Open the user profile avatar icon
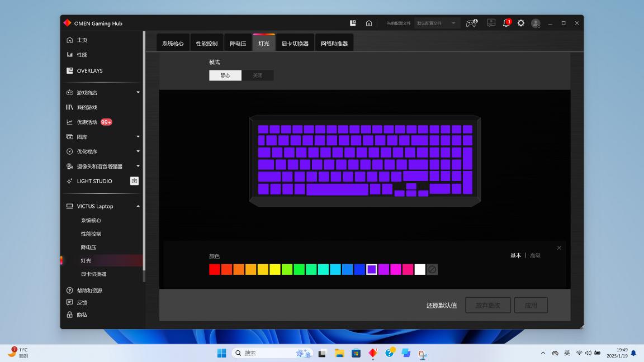The image size is (644, 362). (x=536, y=23)
